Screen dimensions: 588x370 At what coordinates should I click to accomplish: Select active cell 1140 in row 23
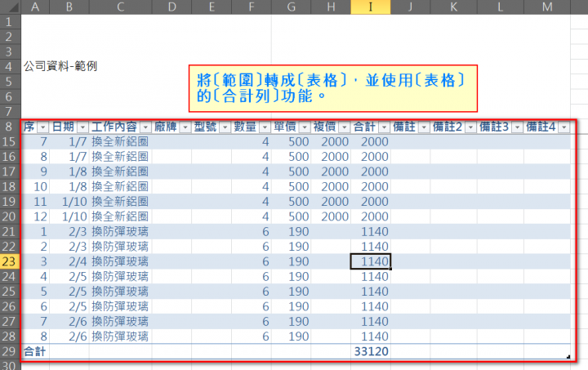371,261
